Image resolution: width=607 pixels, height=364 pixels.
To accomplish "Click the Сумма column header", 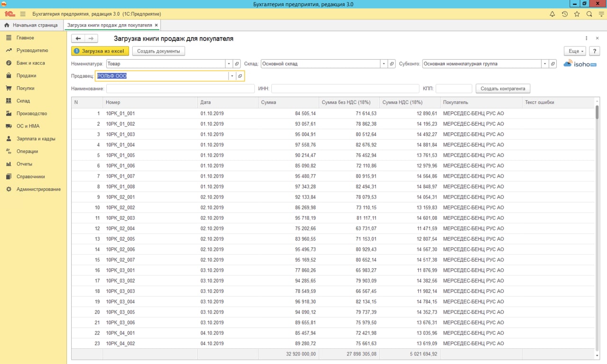I will 288,102.
